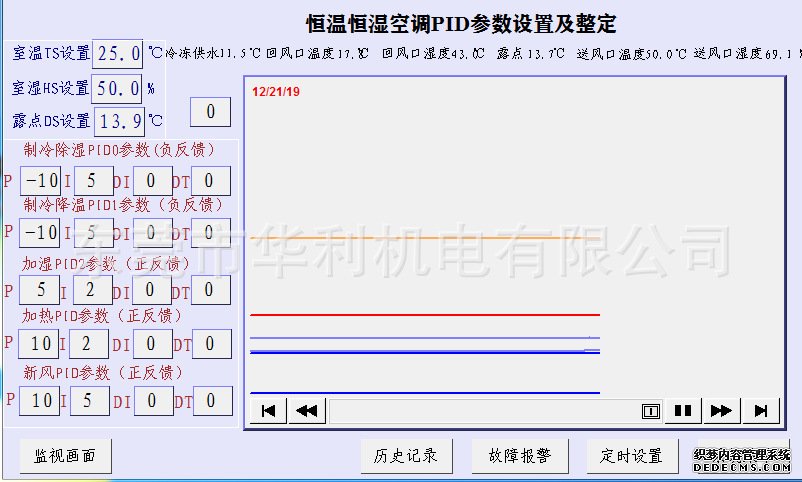This screenshot has width=802, height=482.
Task: Fast-forward the trend chart
Action: tap(720, 410)
